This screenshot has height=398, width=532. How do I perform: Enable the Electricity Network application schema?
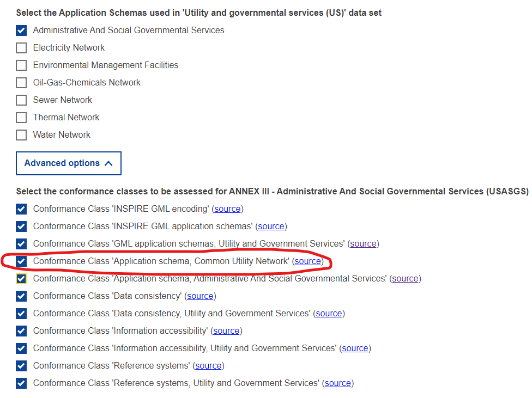tap(21, 48)
